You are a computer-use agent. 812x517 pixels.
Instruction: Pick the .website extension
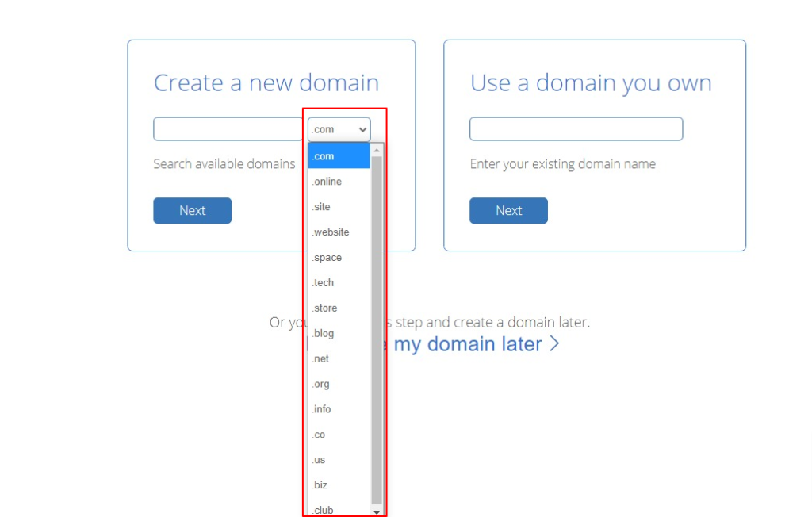tap(339, 232)
